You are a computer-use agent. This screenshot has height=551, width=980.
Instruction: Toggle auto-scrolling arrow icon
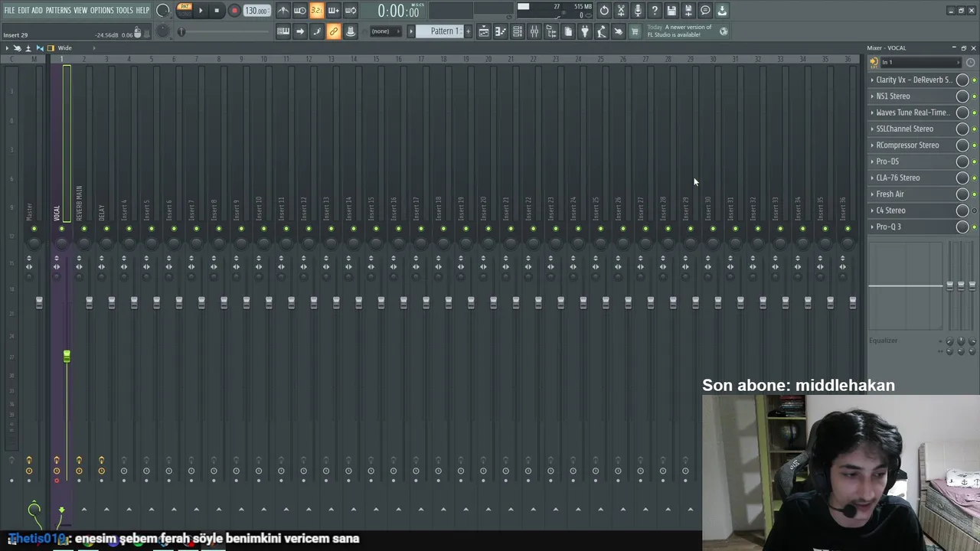coord(299,31)
